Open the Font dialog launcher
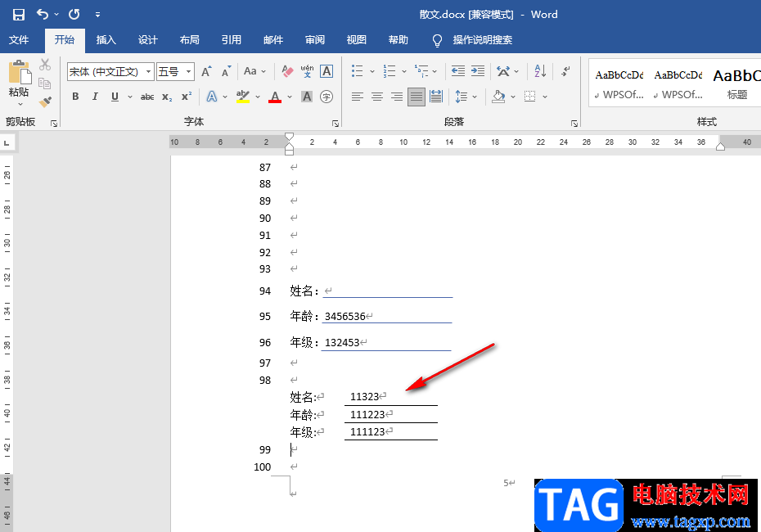This screenshot has width=761, height=532. 335,124
